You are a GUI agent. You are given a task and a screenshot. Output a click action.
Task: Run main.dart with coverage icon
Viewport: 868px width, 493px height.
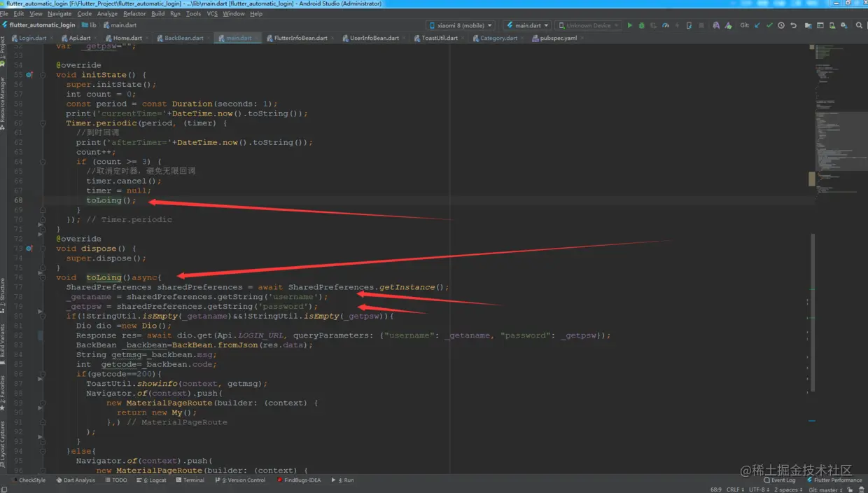coord(653,25)
